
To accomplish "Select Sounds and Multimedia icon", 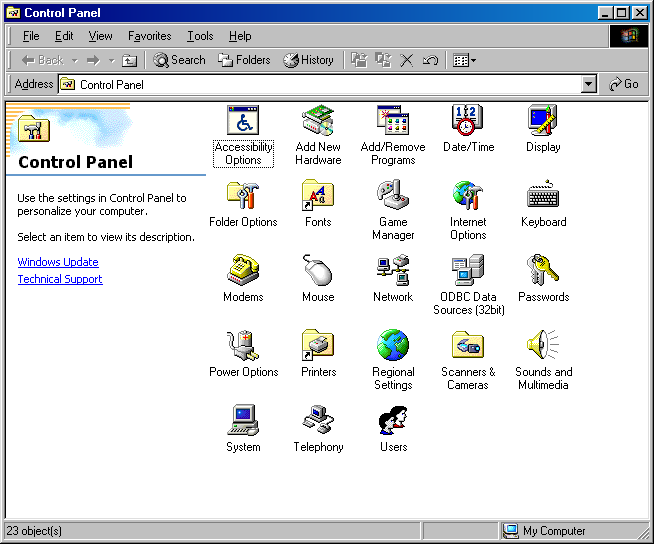I will pos(543,345).
